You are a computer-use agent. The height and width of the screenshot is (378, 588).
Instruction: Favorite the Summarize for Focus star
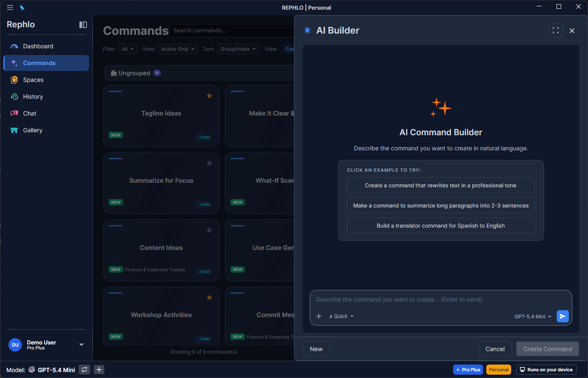(x=209, y=163)
